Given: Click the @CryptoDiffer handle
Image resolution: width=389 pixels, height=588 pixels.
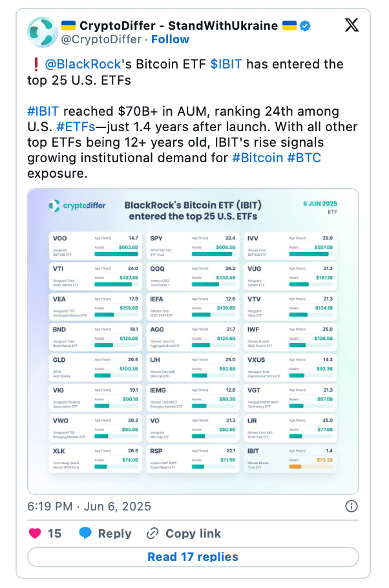Looking at the screenshot, I should click(101, 39).
